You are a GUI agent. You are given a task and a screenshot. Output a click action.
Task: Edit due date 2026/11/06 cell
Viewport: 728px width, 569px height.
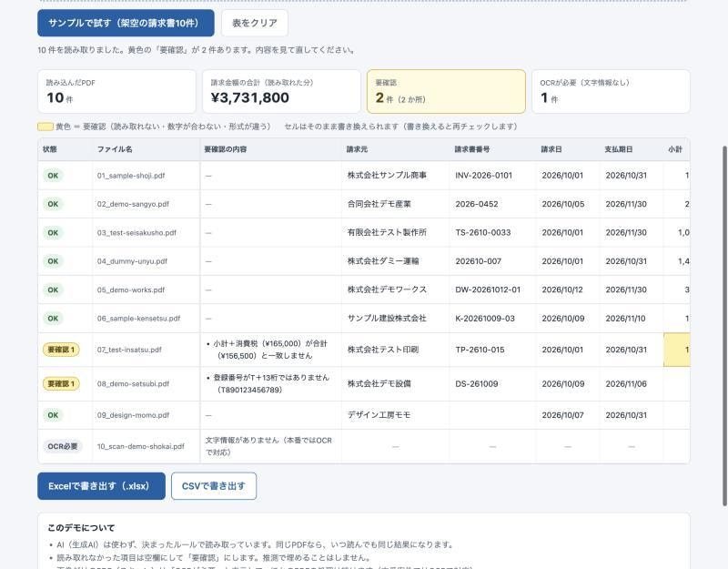[632, 383]
